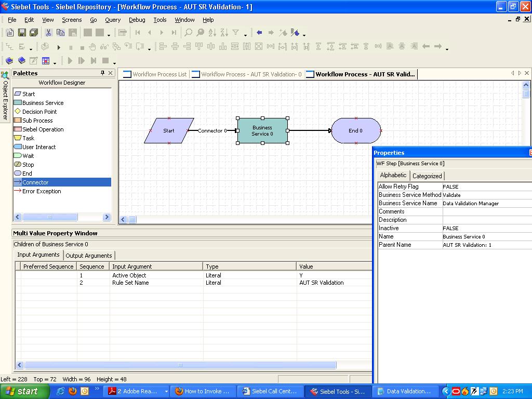Open the Query menu
Screen dimensions: 532x399
[x=113, y=20]
